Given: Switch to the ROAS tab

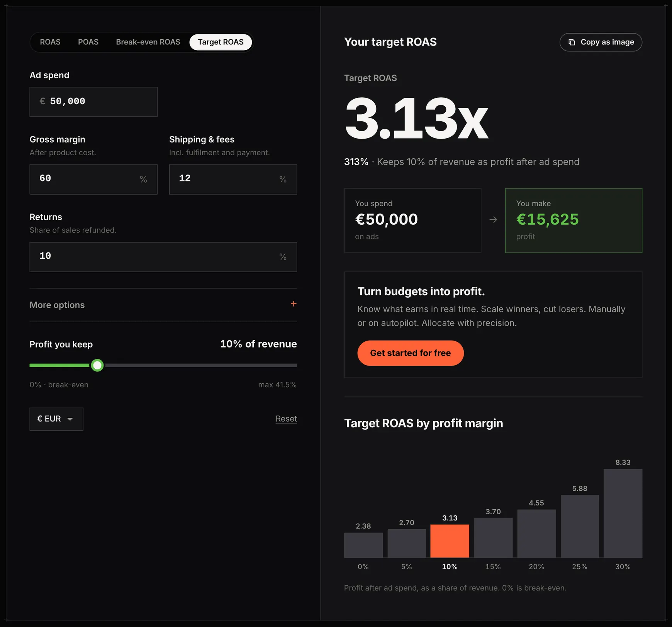Looking at the screenshot, I should tap(50, 42).
